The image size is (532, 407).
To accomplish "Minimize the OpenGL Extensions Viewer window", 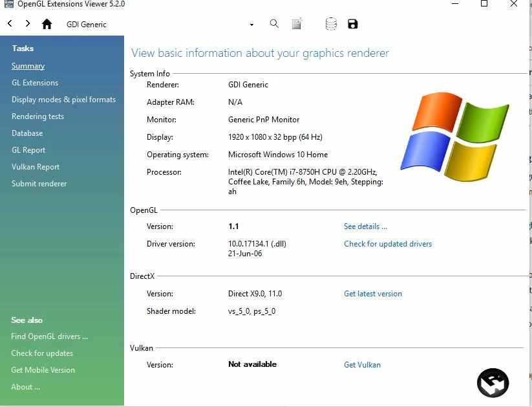I will (x=455, y=4).
